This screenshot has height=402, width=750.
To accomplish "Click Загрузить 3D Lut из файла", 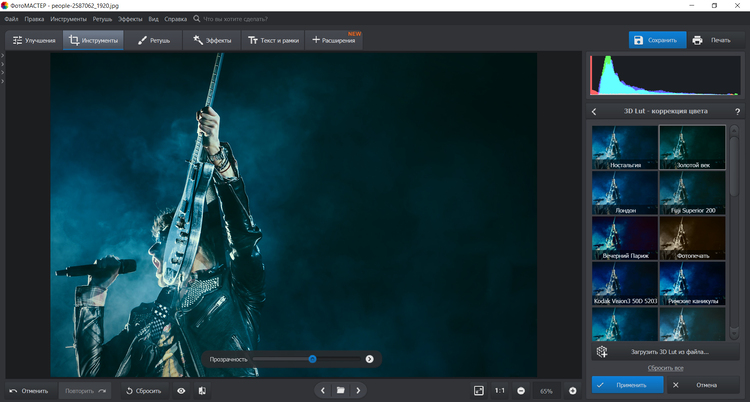I will (x=669, y=352).
